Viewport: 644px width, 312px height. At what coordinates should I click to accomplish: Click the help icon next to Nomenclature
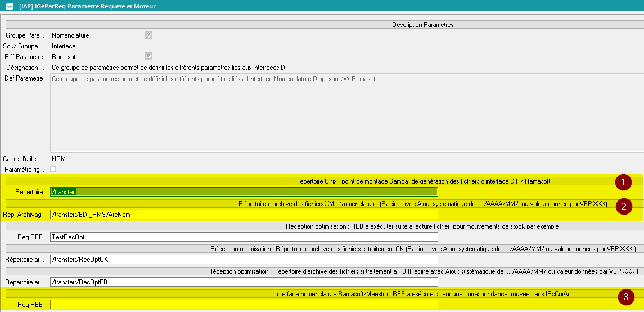pyautogui.click(x=148, y=35)
